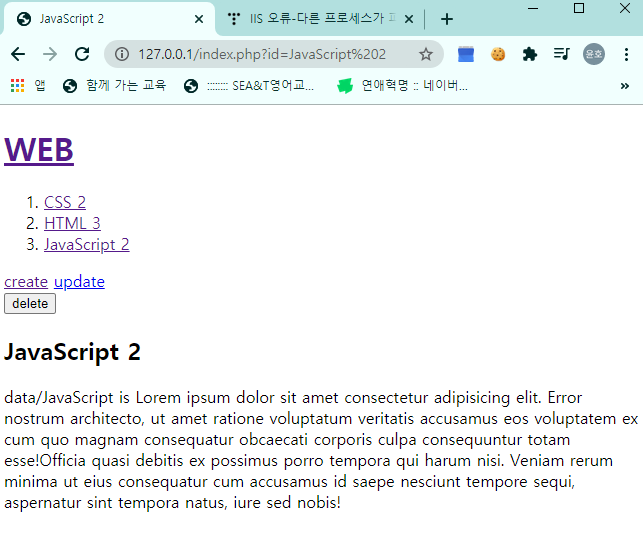Click the Lorem ipsum description paragraph
643x535 pixels.
321,450
